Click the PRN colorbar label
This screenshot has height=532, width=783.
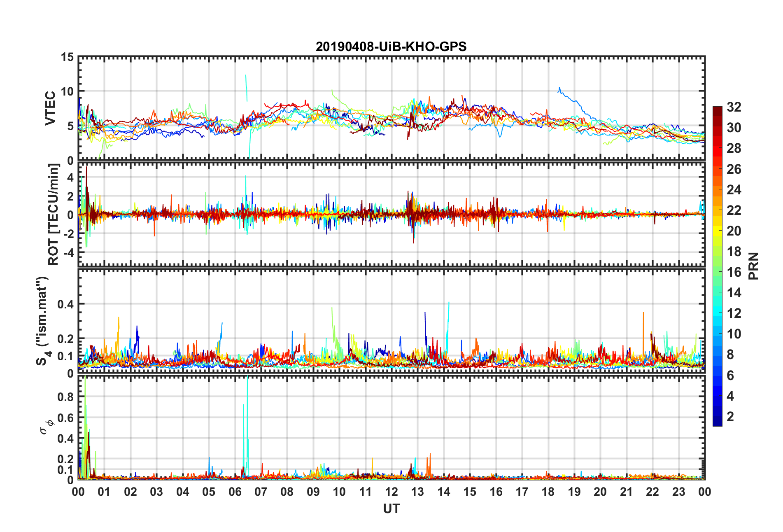(754, 266)
